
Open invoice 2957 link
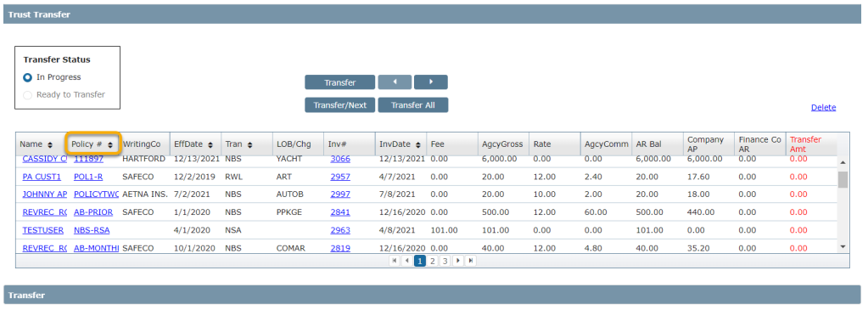[x=340, y=177]
